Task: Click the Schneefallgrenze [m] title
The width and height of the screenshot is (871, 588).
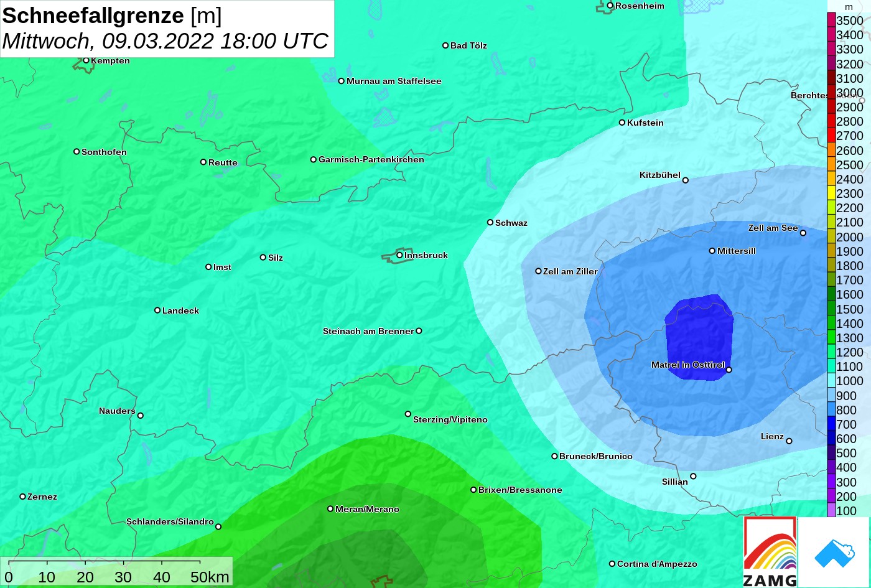Action: point(112,16)
